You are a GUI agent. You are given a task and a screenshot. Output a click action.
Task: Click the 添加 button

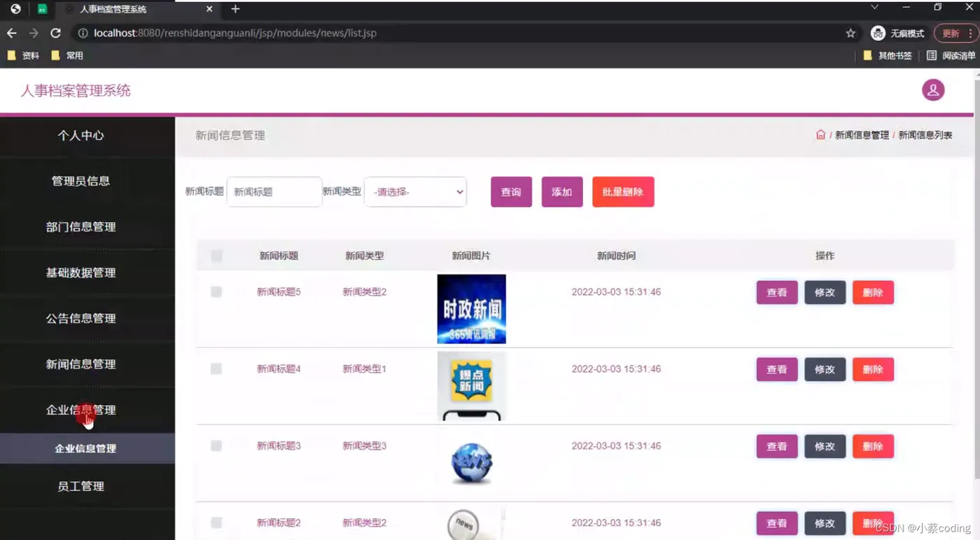(562, 192)
